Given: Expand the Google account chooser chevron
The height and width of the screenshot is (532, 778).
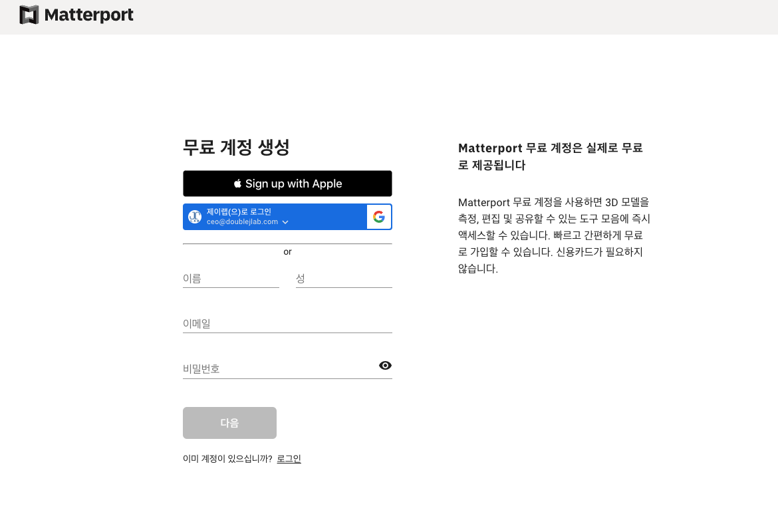Looking at the screenshot, I should [285, 222].
